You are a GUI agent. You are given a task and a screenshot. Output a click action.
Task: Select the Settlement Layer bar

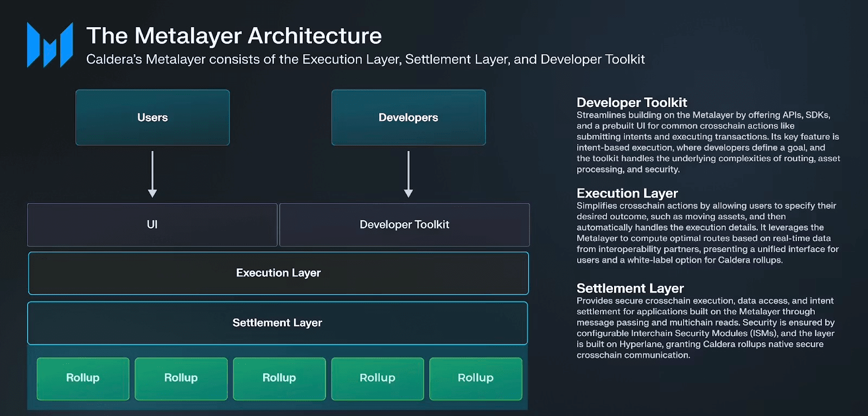coord(277,323)
